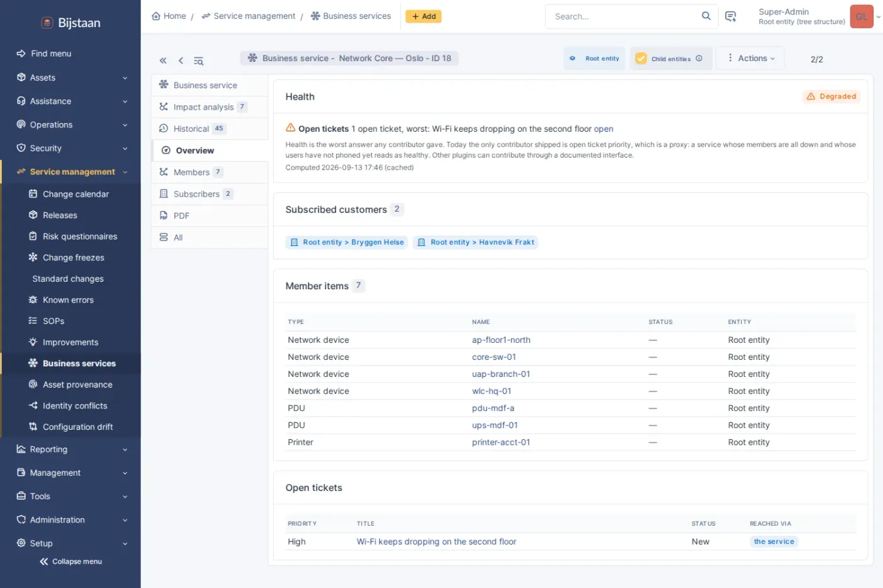
Task: Switch to the Members tab
Action: point(209,172)
